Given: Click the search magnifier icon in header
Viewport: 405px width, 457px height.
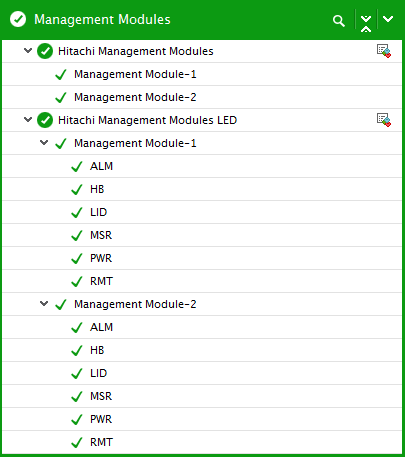Looking at the screenshot, I should pos(339,21).
